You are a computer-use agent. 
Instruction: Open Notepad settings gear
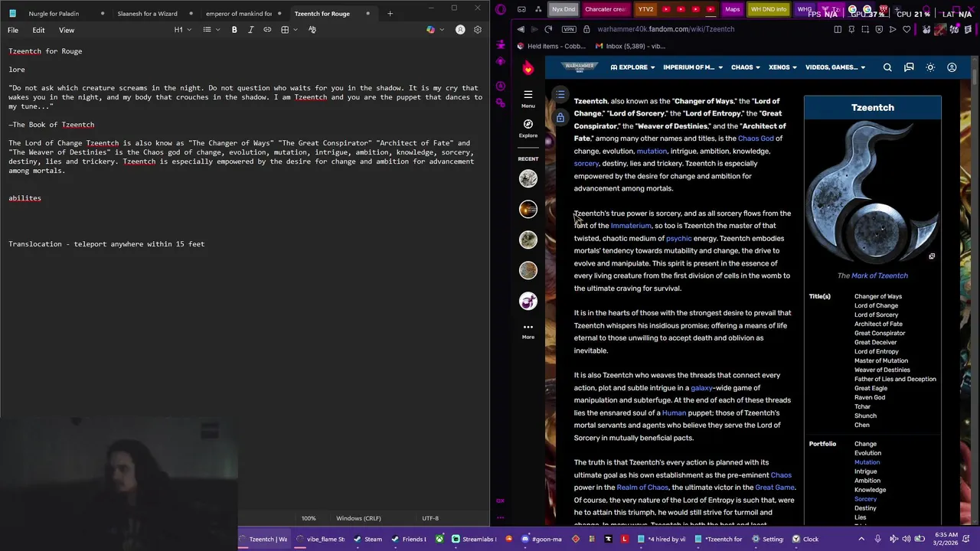tap(478, 30)
